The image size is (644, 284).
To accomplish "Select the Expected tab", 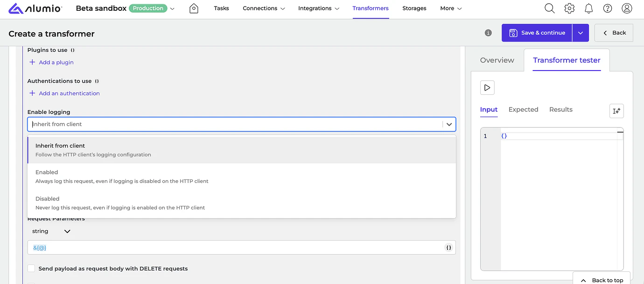I will pyautogui.click(x=523, y=109).
